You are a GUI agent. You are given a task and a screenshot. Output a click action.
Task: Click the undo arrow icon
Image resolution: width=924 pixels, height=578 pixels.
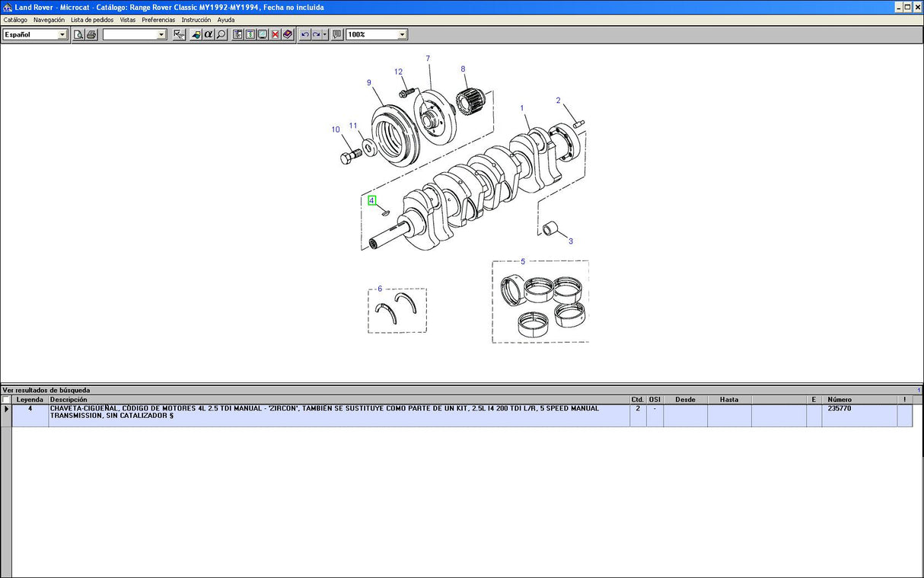coord(305,34)
